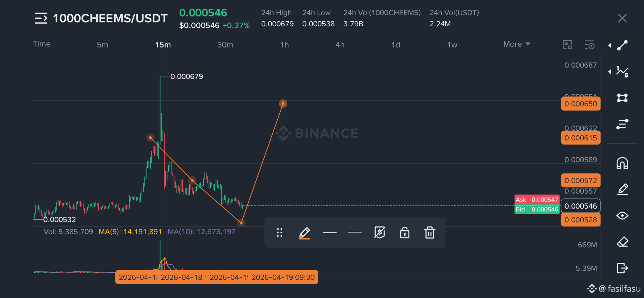Select the eraser tool
The width and height of the screenshot is (644, 298).
pos(622,242)
